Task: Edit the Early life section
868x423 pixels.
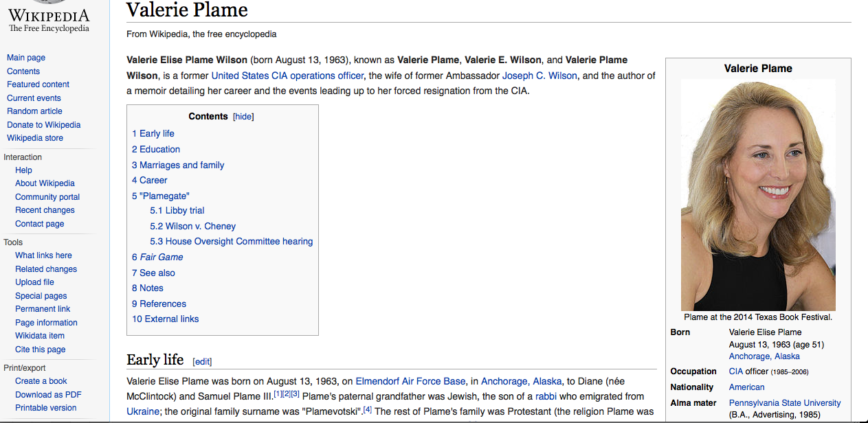Action: pos(203,362)
